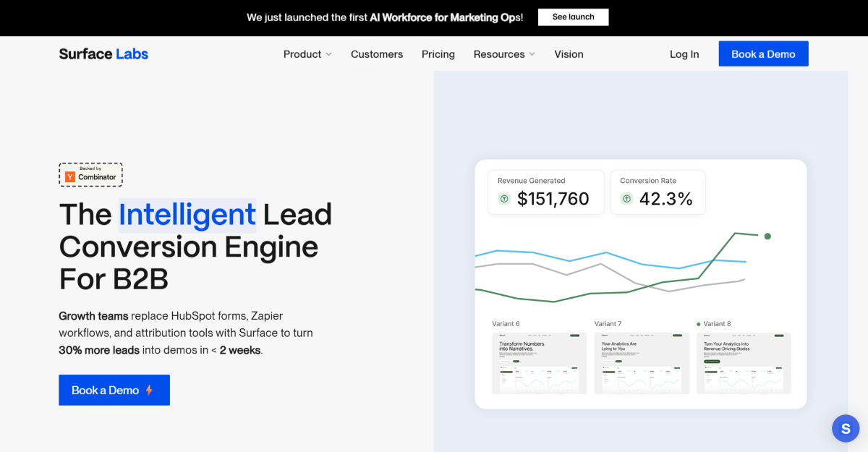The height and width of the screenshot is (452, 868).
Task: Click the Variant 8 label
Action: [717, 324]
